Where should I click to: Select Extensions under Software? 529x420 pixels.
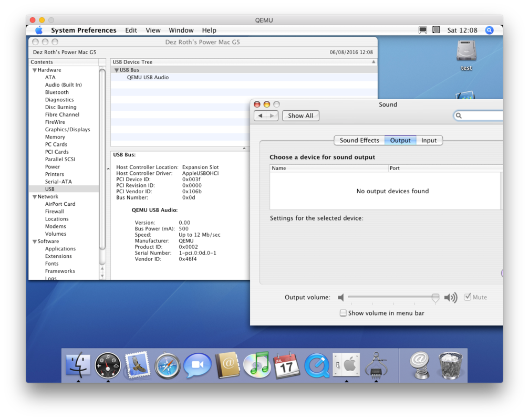(58, 256)
